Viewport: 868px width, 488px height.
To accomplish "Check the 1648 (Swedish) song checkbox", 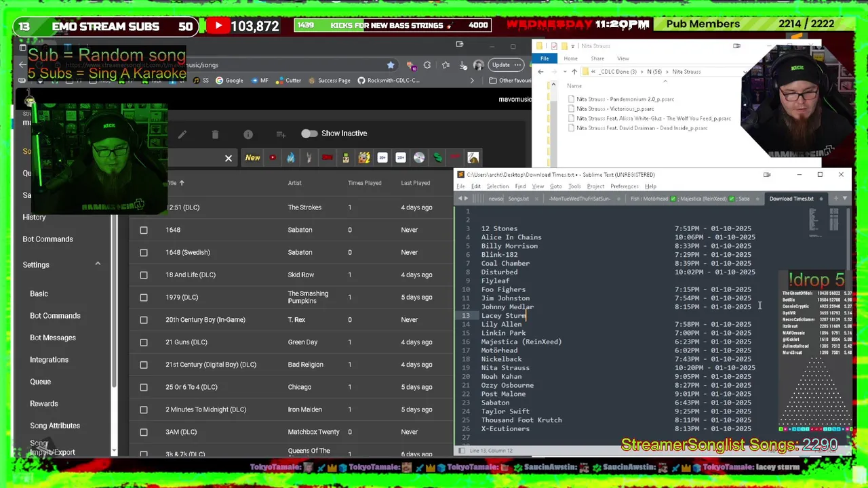I will (144, 253).
